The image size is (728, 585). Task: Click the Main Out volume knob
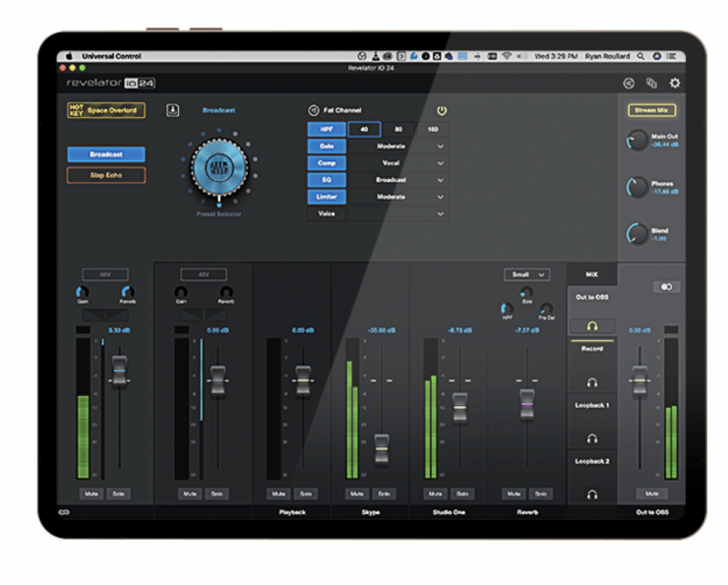click(x=637, y=141)
